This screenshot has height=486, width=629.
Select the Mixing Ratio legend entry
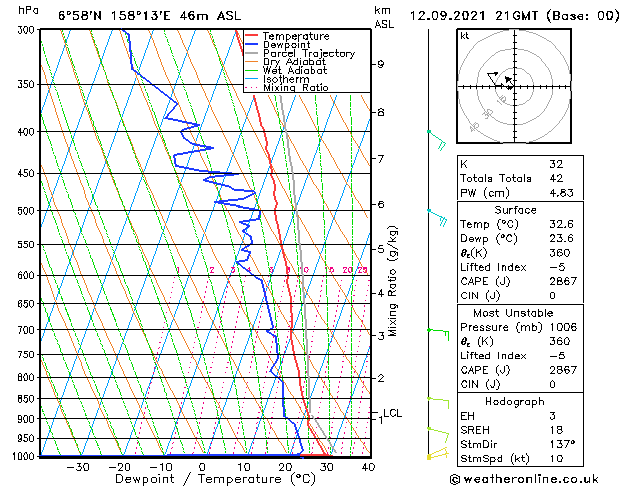click(x=296, y=87)
